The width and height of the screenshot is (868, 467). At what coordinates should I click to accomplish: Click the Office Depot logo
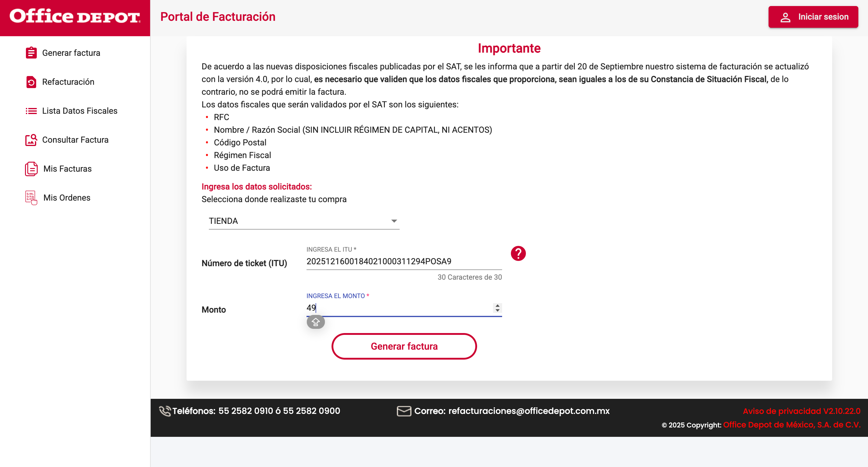click(x=75, y=17)
